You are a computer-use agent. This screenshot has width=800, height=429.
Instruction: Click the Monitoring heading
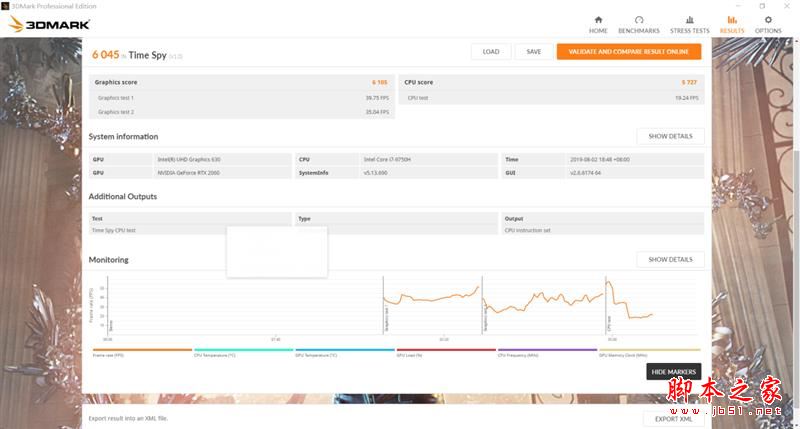(x=108, y=260)
